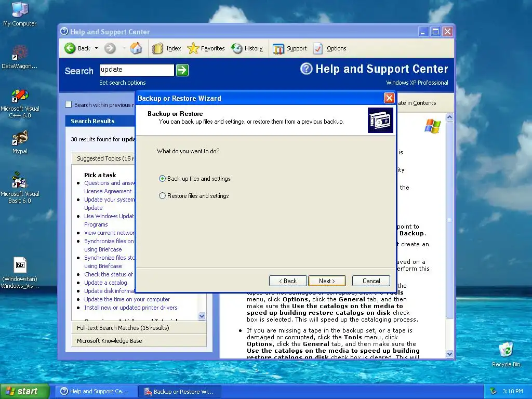This screenshot has height=399, width=532.
Task: Click the system tray icon near clock
Action: [494, 391]
